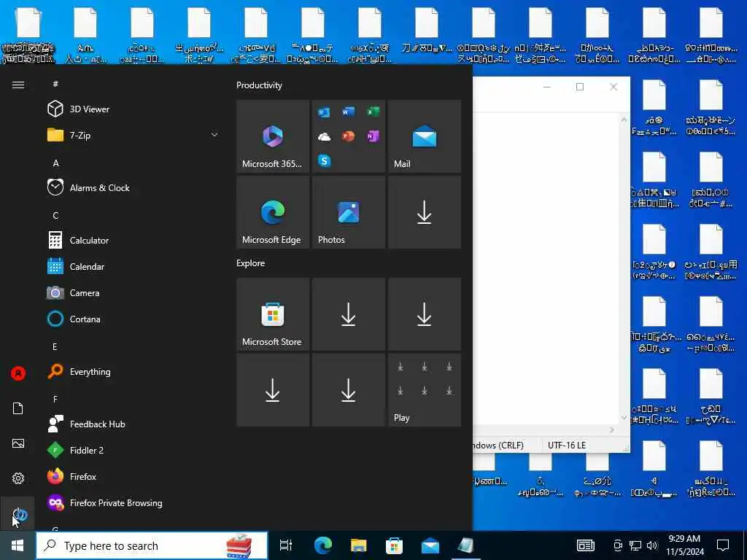The width and height of the screenshot is (747, 560).
Task: Click the Word icon in Office tile
Action: (x=348, y=112)
